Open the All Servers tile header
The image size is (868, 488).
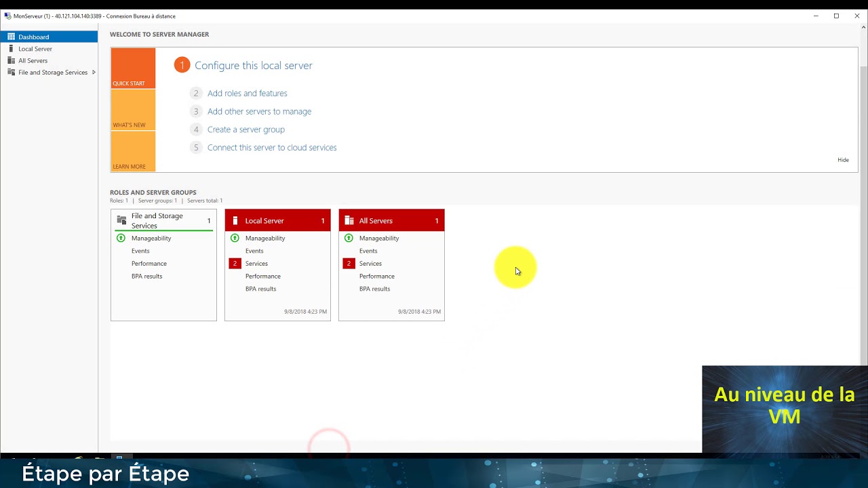tap(391, 220)
